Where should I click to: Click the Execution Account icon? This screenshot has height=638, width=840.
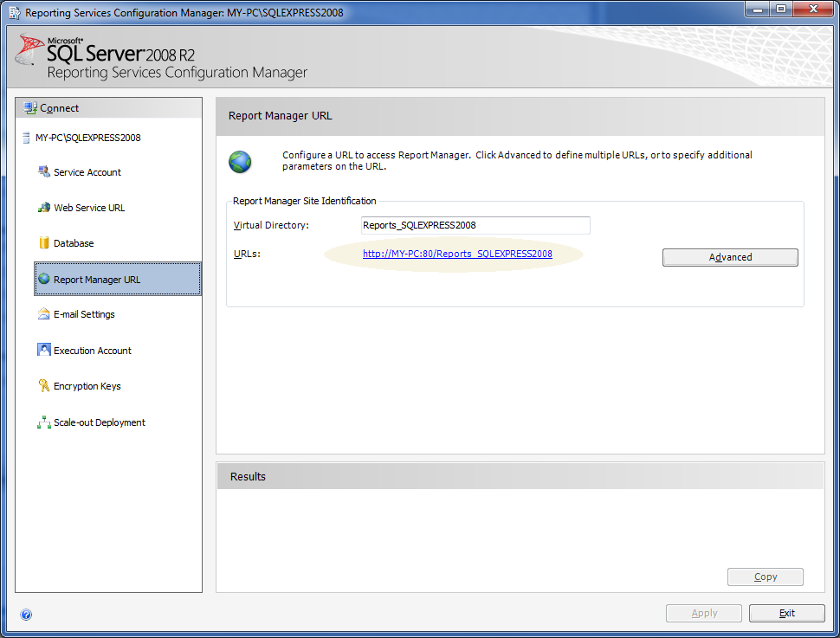click(44, 350)
